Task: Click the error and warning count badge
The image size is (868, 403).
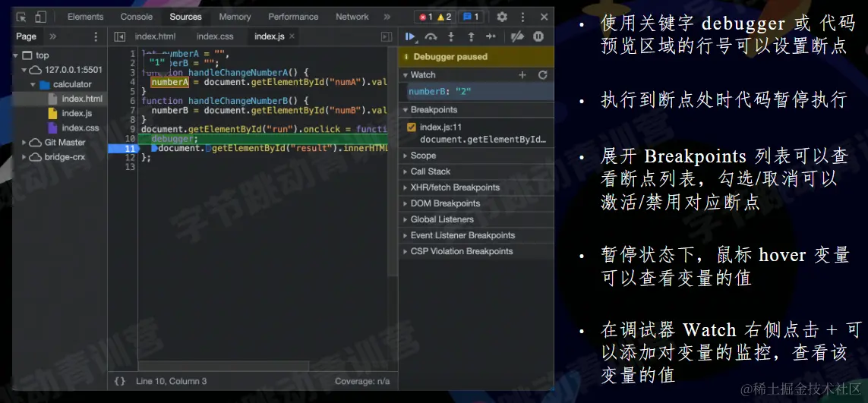Action: click(x=435, y=17)
